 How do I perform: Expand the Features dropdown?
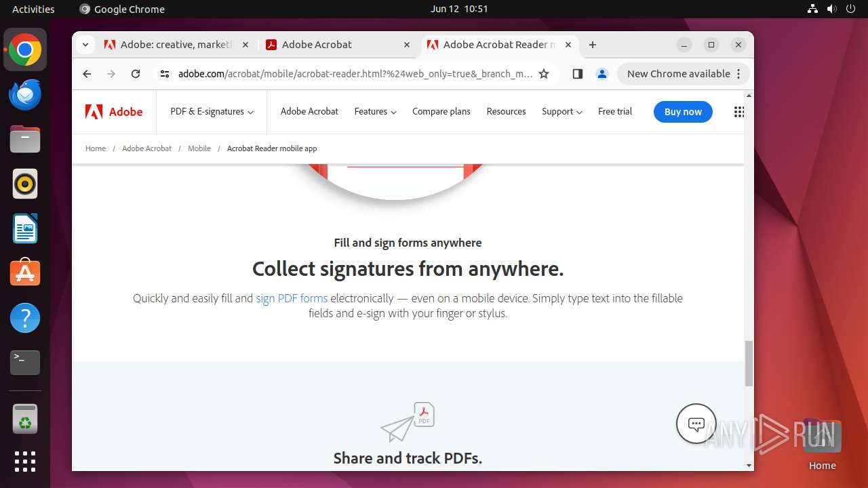(375, 112)
